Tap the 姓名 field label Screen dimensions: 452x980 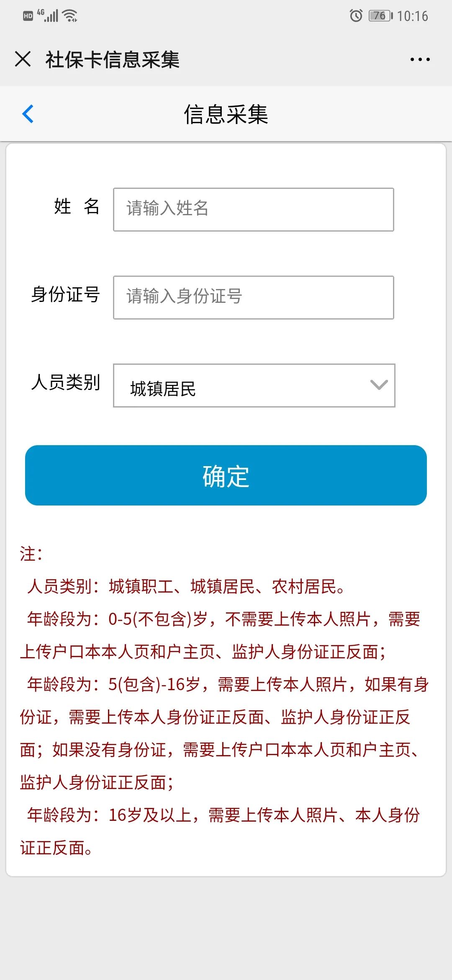tap(77, 206)
